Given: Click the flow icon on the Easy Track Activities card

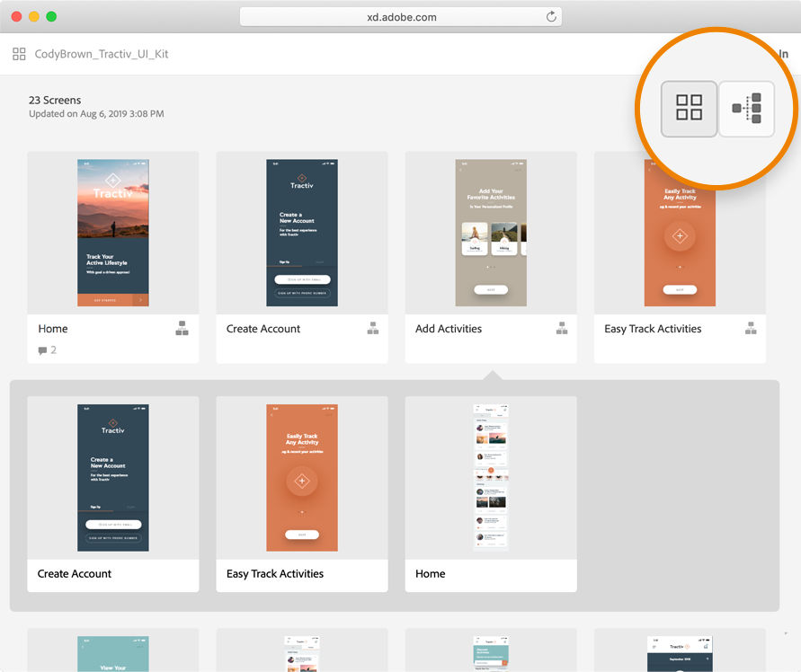Looking at the screenshot, I should pyautogui.click(x=751, y=329).
